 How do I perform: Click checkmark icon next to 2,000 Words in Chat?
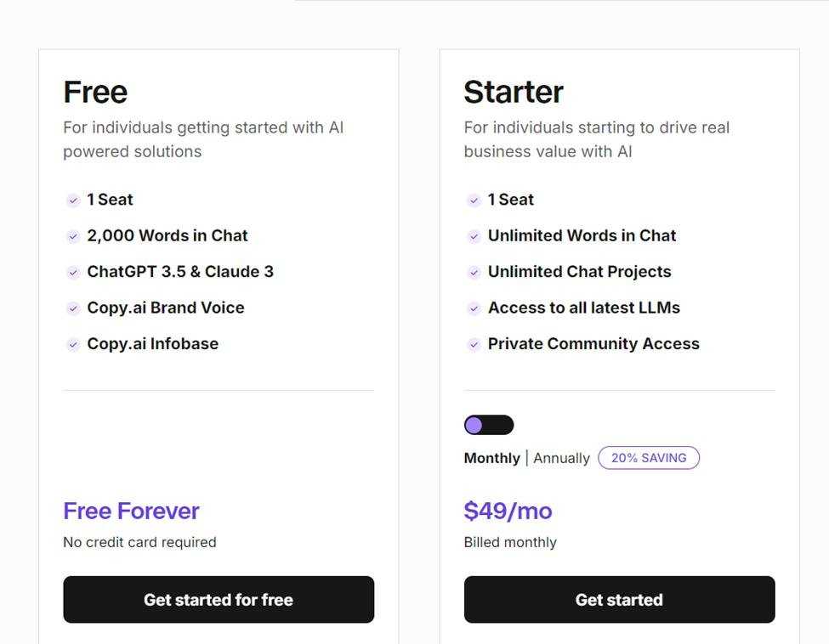[x=74, y=236]
